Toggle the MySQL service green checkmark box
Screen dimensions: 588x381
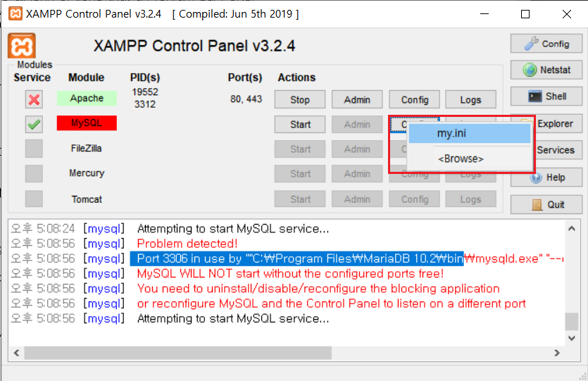click(34, 124)
